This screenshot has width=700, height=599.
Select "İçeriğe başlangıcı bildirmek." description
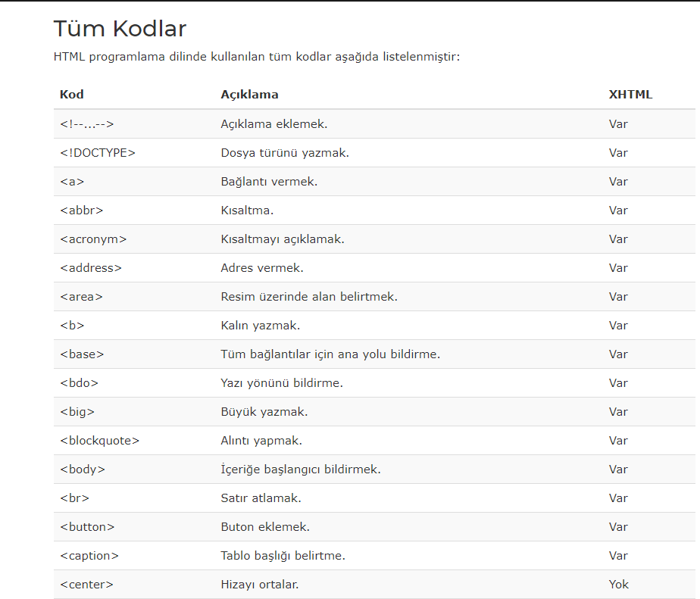[x=300, y=470]
